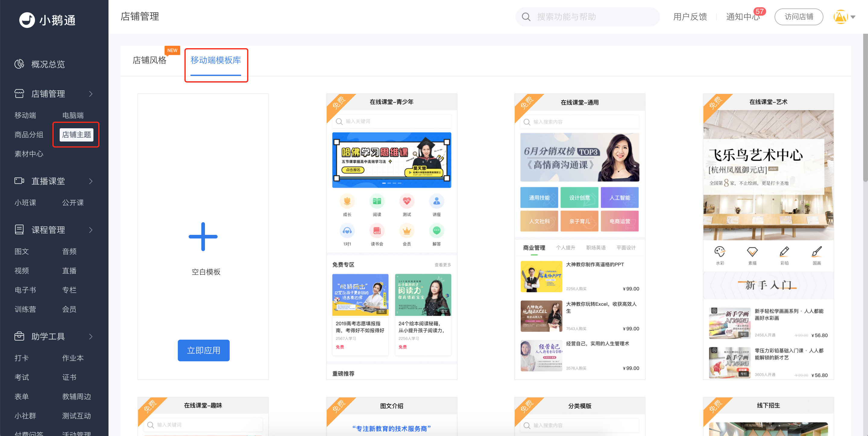Click the 素描 diamond icon
Image resolution: width=868 pixels, height=436 pixels.
pos(752,251)
